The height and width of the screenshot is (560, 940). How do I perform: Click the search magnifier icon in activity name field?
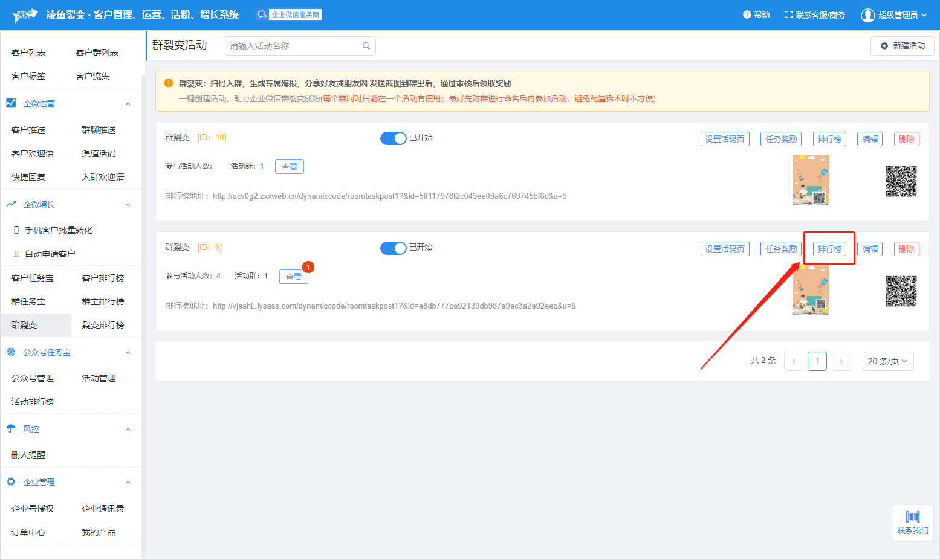click(366, 46)
